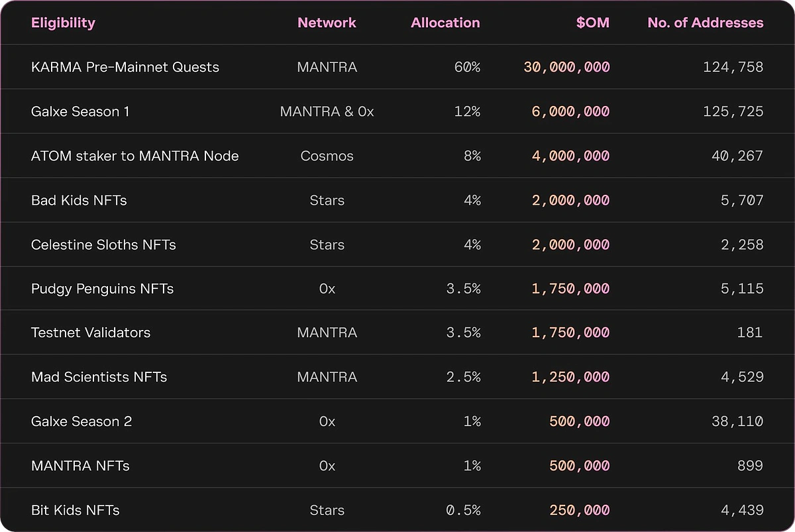
Task: Click the 250,000 $OM amount
Action: (x=580, y=510)
